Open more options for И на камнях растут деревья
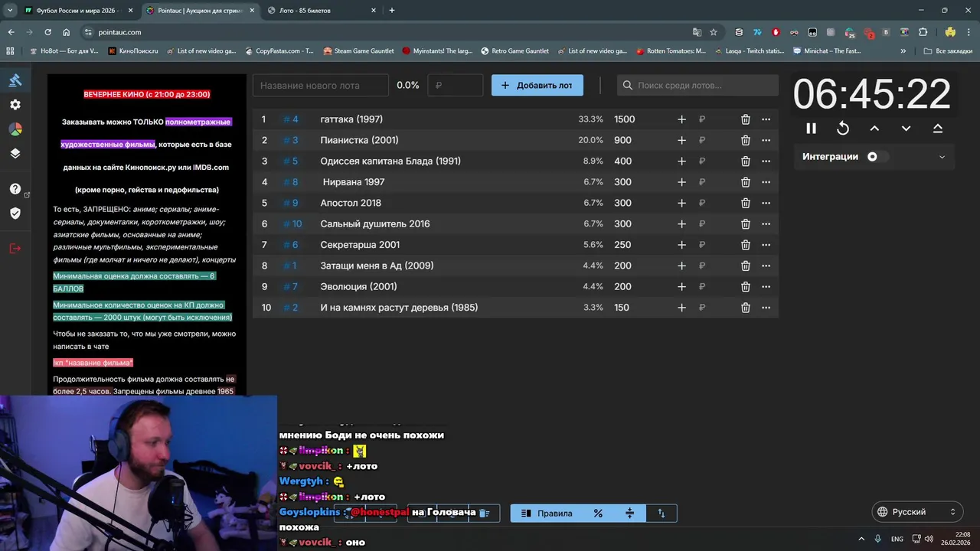Image resolution: width=980 pixels, height=551 pixels. 766,308
